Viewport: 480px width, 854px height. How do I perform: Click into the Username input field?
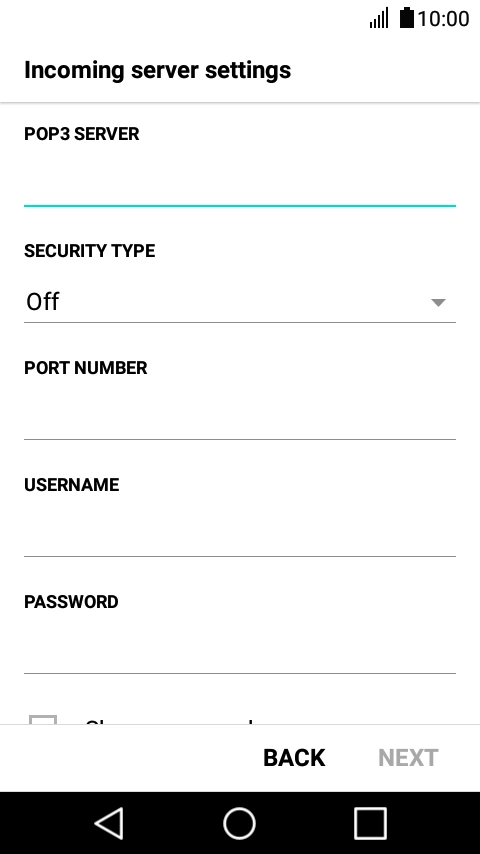click(x=240, y=534)
